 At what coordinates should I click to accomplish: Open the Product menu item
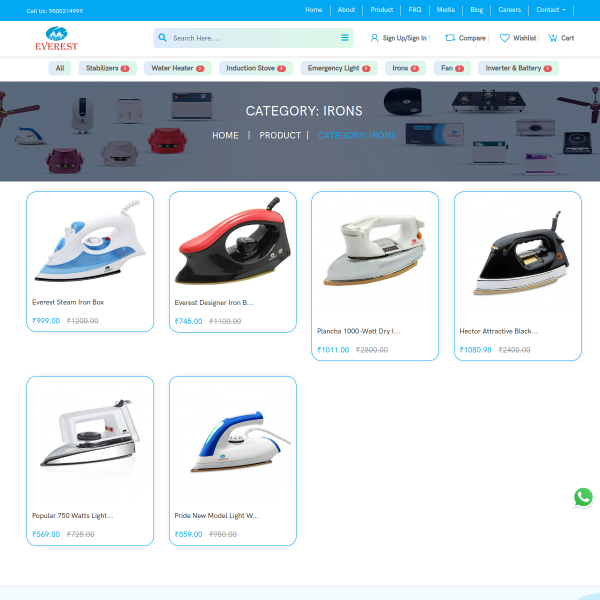382,10
